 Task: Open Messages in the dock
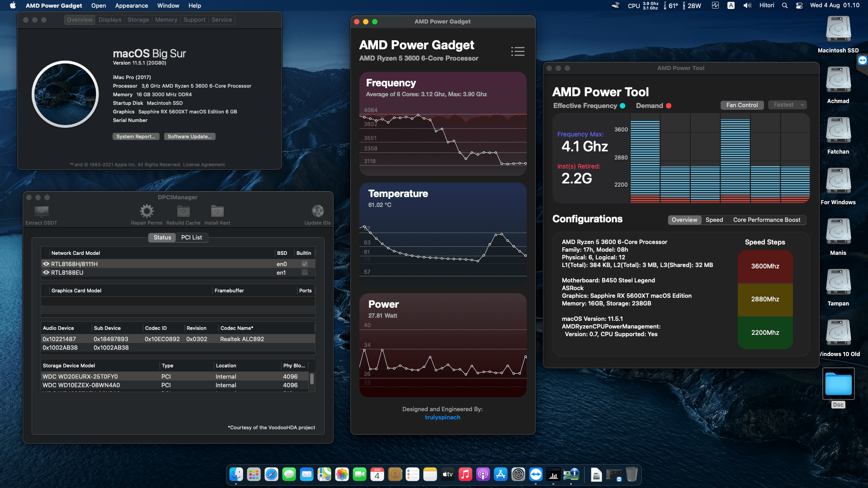coord(289,474)
